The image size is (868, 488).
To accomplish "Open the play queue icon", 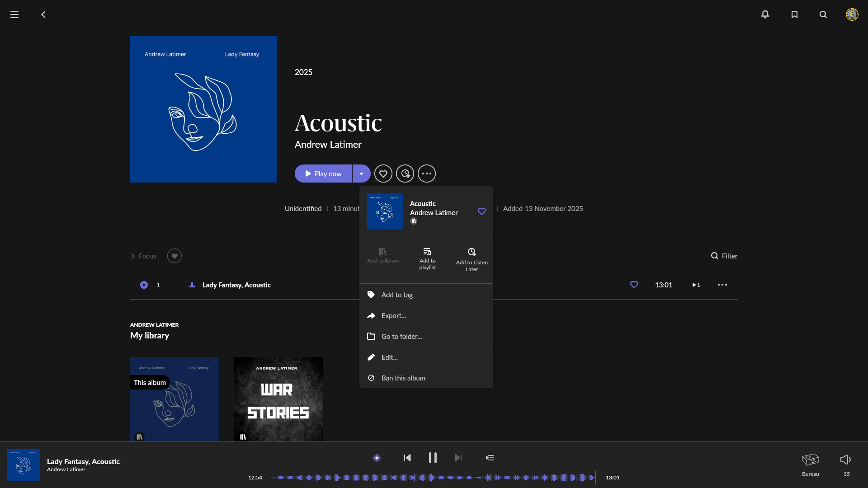I will 490,458.
